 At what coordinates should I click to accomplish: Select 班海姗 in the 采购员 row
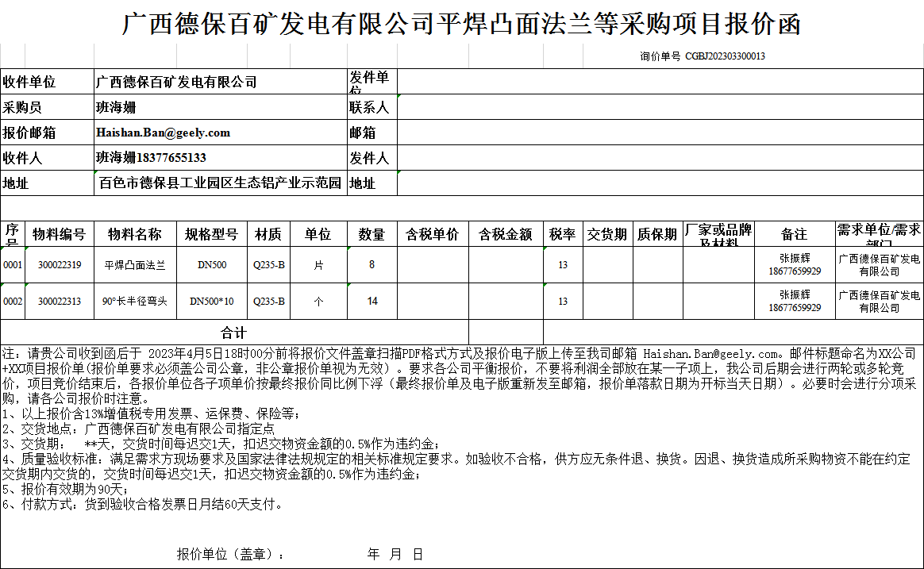(221, 107)
